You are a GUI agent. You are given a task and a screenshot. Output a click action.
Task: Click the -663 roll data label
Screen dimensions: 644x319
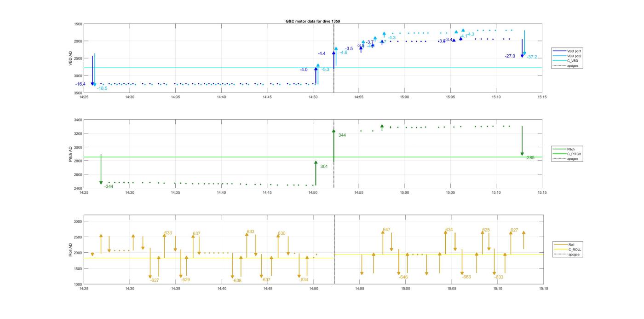click(x=466, y=277)
